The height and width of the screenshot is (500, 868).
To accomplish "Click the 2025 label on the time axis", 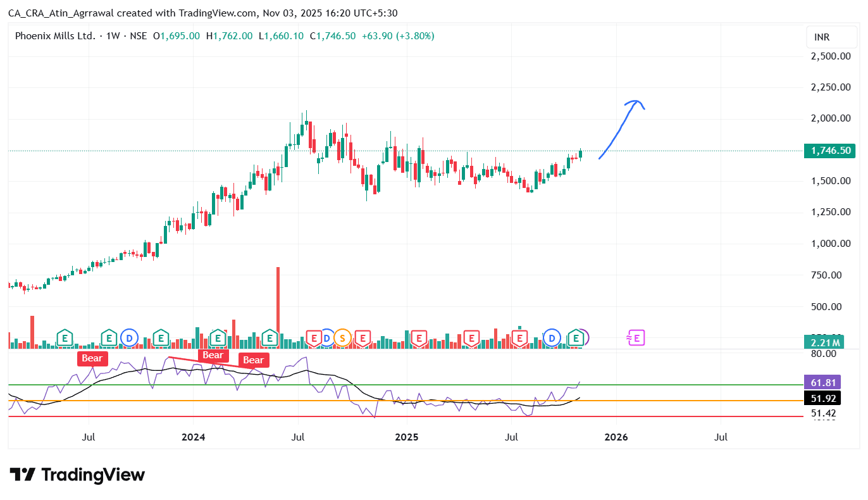I will [x=407, y=437].
